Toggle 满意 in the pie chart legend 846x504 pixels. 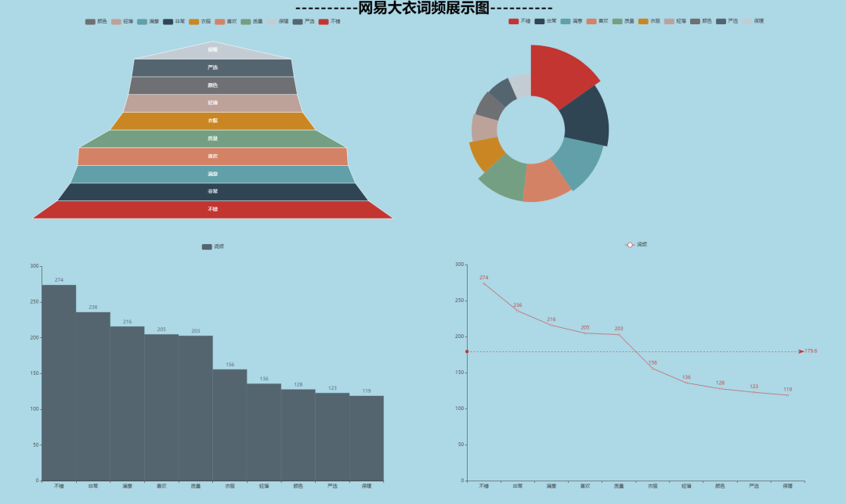pos(571,21)
